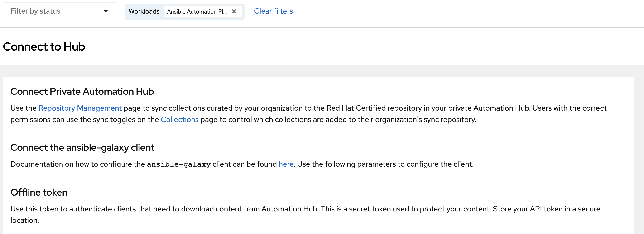
Task: Select the Ansible Automation Pl... chip label
Action: [197, 11]
